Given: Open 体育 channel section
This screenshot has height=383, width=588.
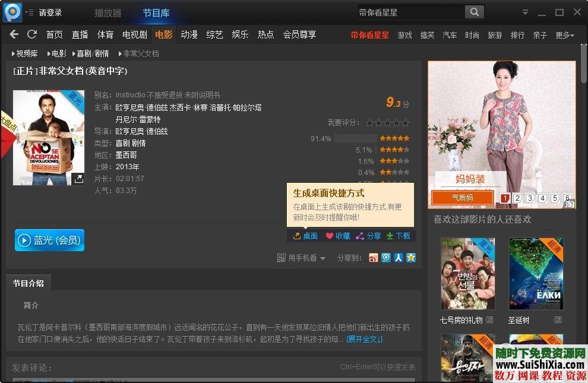Looking at the screenshot, I should 105,35.
